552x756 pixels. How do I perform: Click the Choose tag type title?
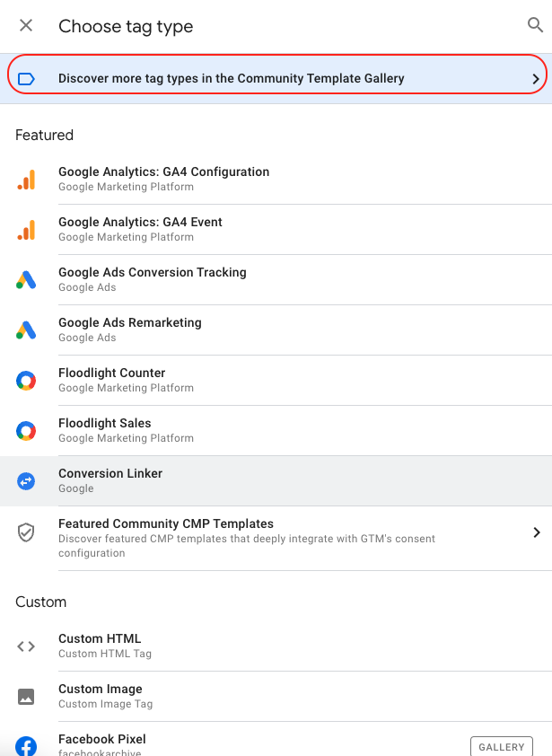pyautogui.click(x=126, y=27)
